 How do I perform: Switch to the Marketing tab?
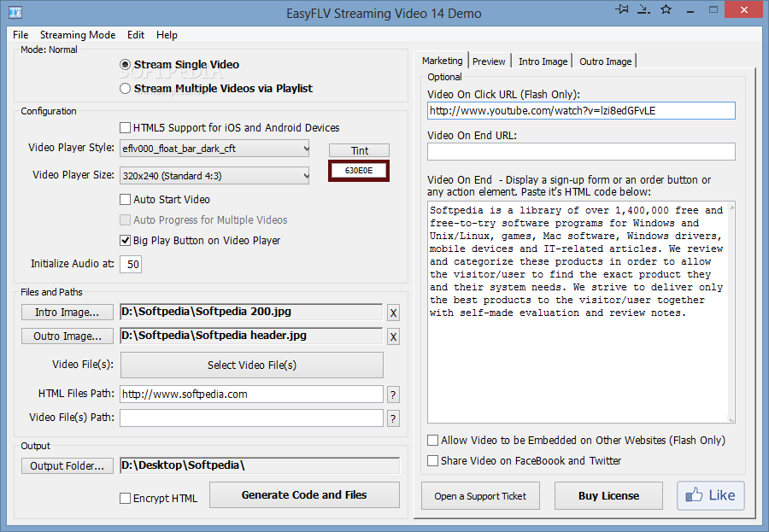[x=442, y=61]
